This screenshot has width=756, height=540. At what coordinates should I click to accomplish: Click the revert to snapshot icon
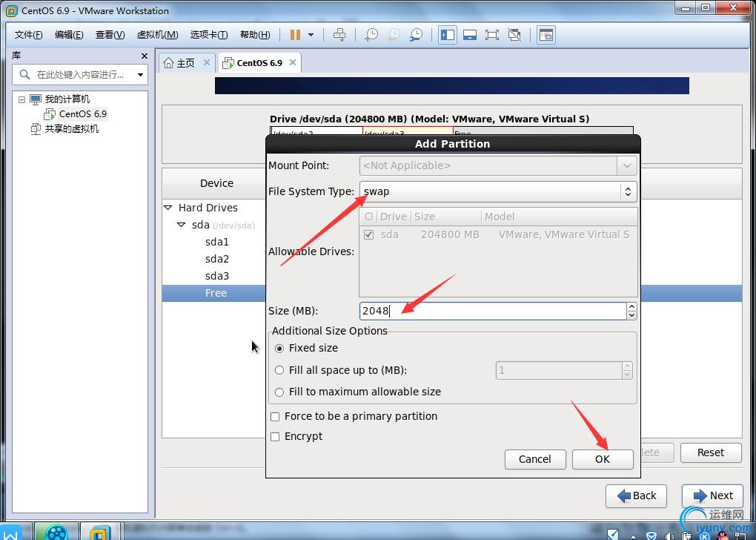(394, 35)
